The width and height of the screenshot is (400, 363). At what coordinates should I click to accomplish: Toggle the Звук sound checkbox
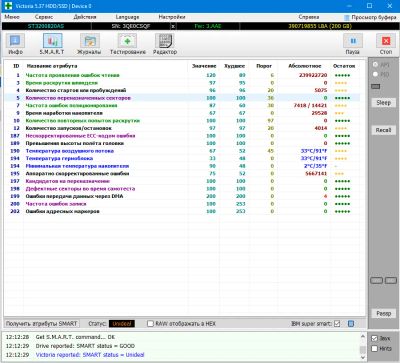pos(374,338)
